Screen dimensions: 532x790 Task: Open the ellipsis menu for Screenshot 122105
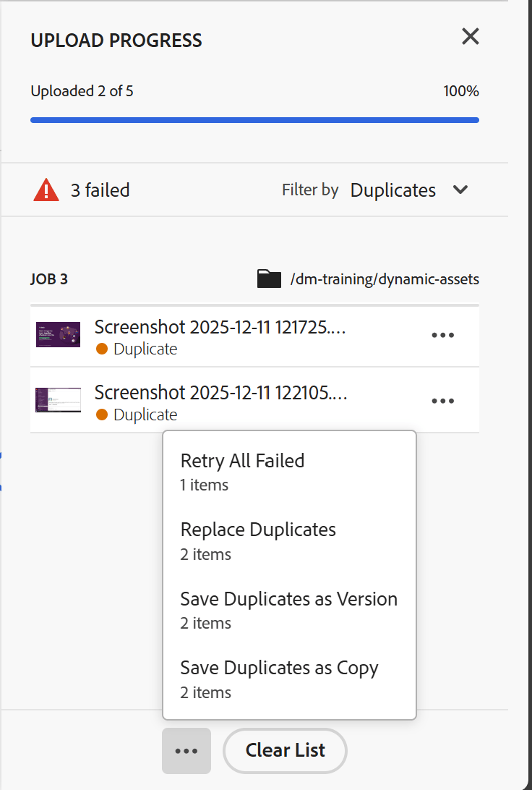coord(442,400)
